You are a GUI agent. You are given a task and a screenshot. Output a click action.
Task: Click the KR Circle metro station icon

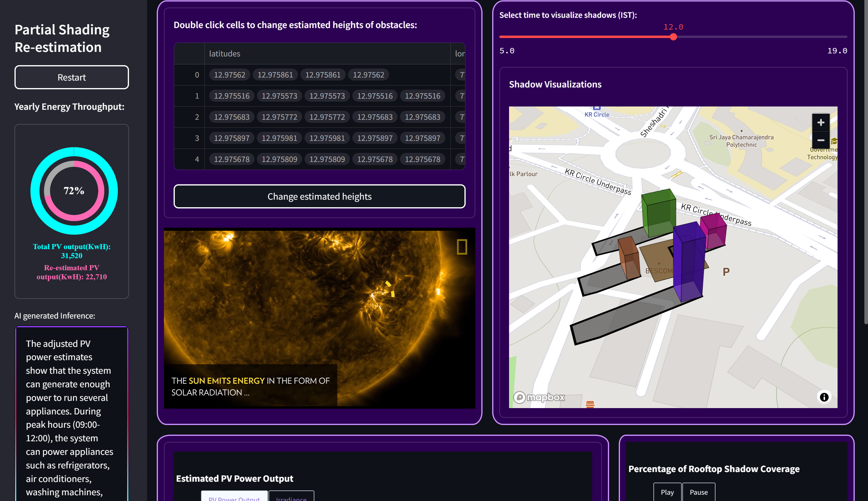point(597,108)
